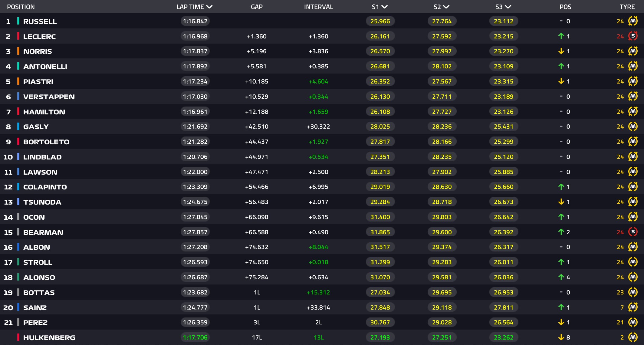Screen dimensions: 644x345
Task: Click driver name BORTOLETO
Action: pyautogui.click(x=46, y=142)
